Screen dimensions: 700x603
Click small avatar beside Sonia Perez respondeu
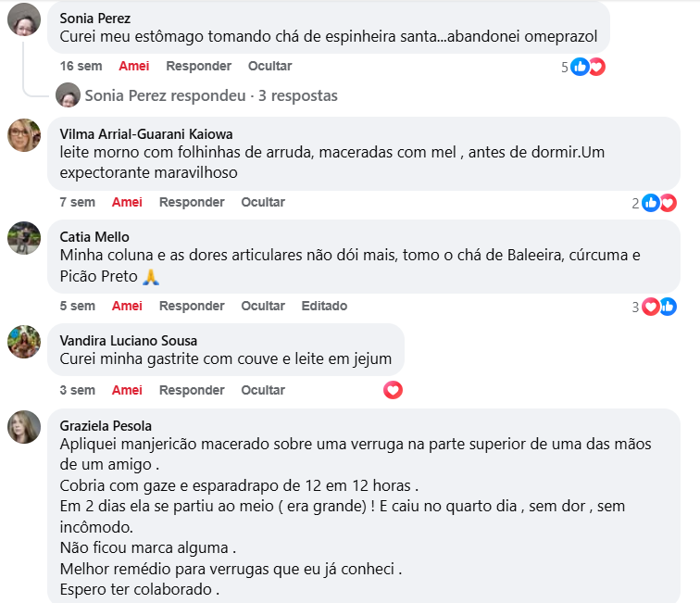(x=68, y=95)
